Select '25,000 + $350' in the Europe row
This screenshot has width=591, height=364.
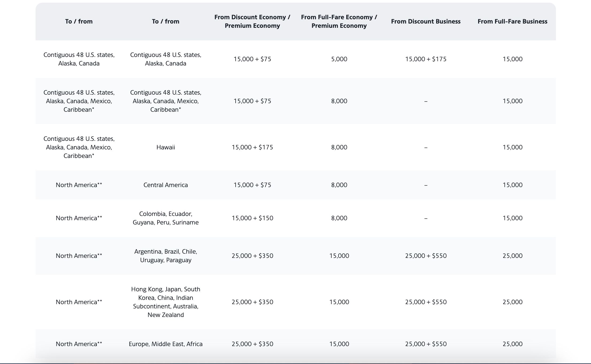tap(252, 344)
